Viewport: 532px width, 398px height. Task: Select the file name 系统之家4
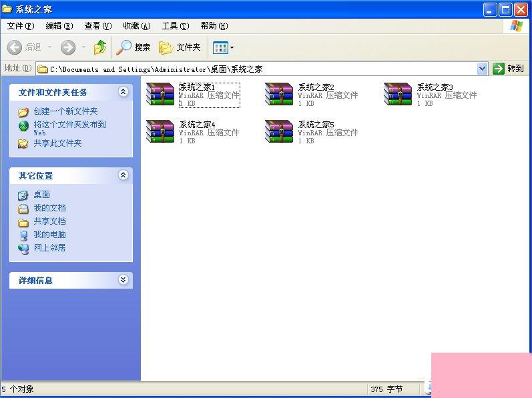point(197,124)
